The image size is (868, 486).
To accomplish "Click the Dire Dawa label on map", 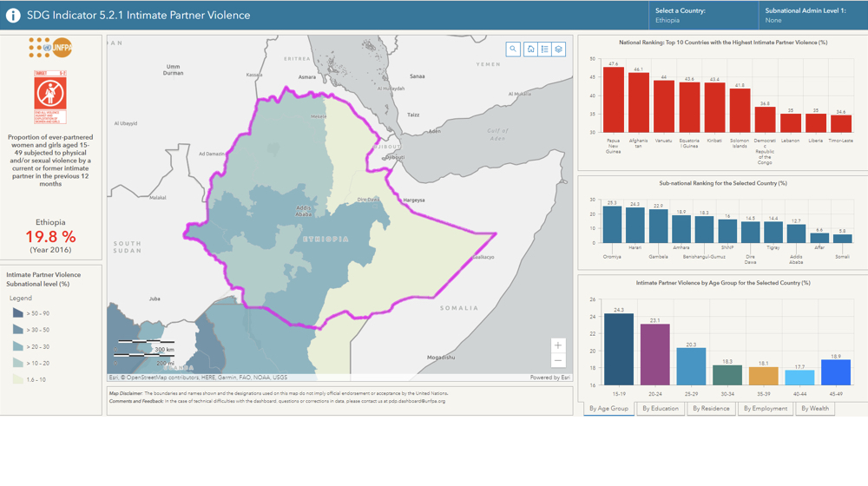I will coord(368,200).
